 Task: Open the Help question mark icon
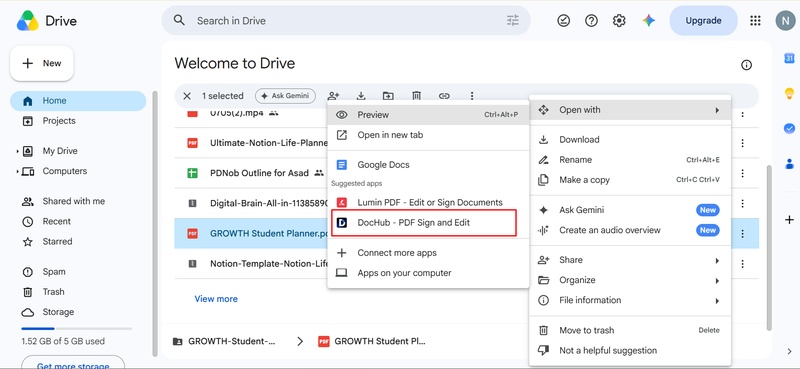point(591,20)
